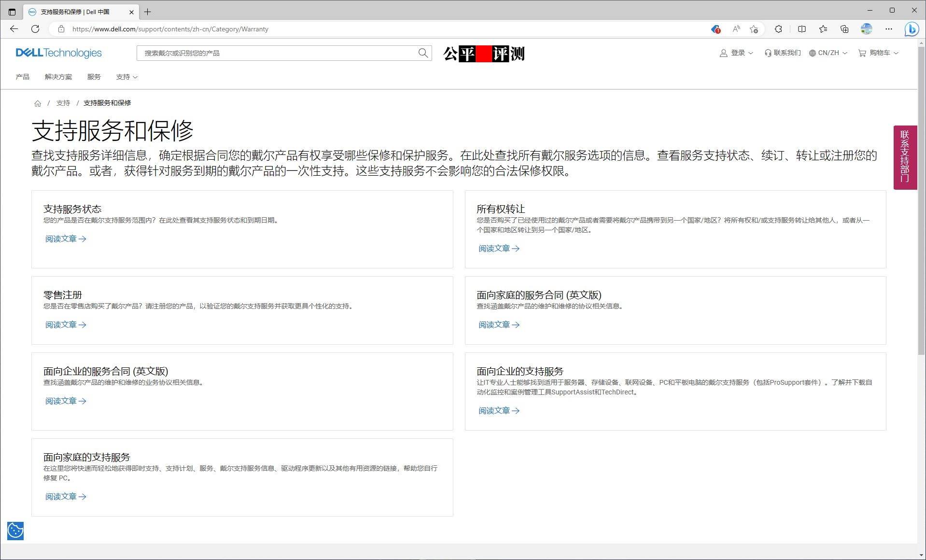Click the search magnifier icon in the product search bar
926x560 pixels.
pyautogui.click(x=422, y=53)
